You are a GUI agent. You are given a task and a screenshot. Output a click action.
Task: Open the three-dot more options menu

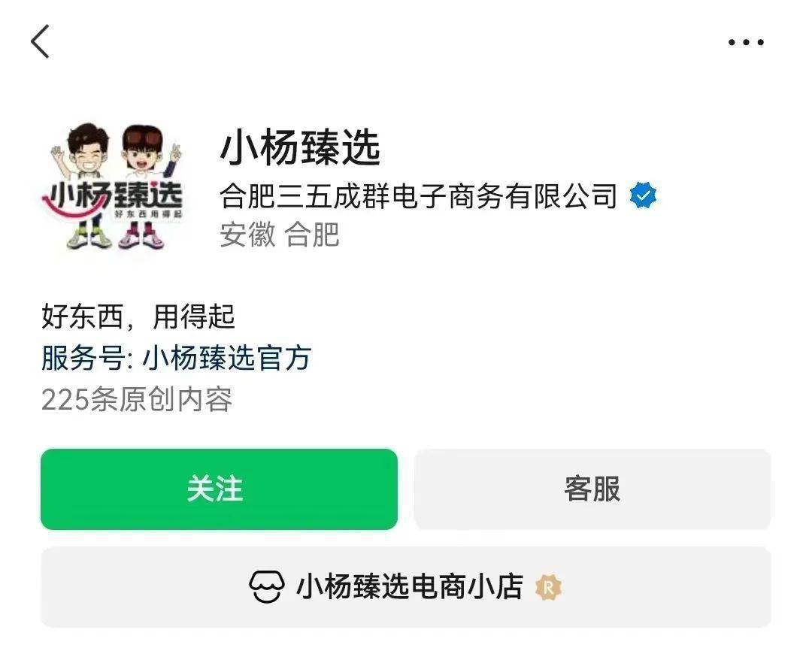[x=746, y=42]
